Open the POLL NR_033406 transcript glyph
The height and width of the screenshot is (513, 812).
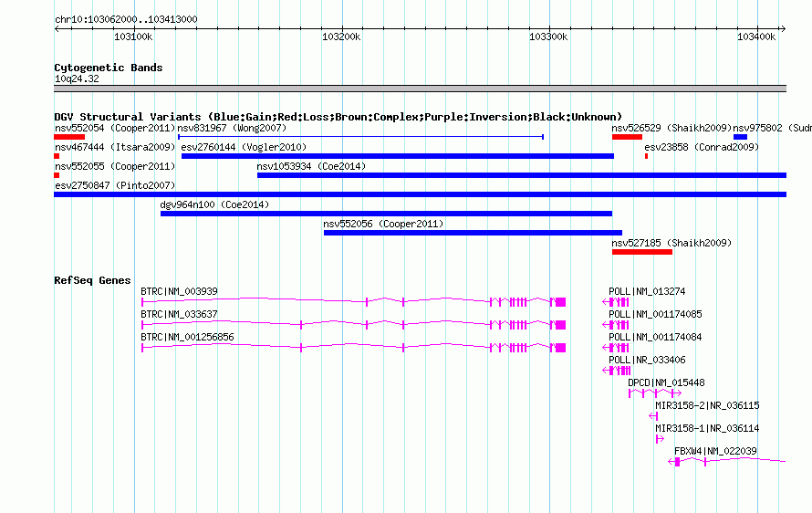617,370
